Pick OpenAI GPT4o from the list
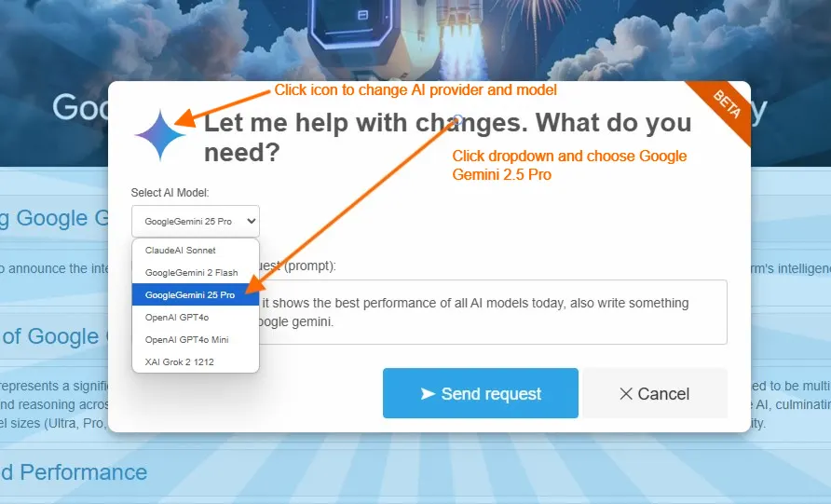Viewport: 831px width, 504px height. click(x=196, y=317)
